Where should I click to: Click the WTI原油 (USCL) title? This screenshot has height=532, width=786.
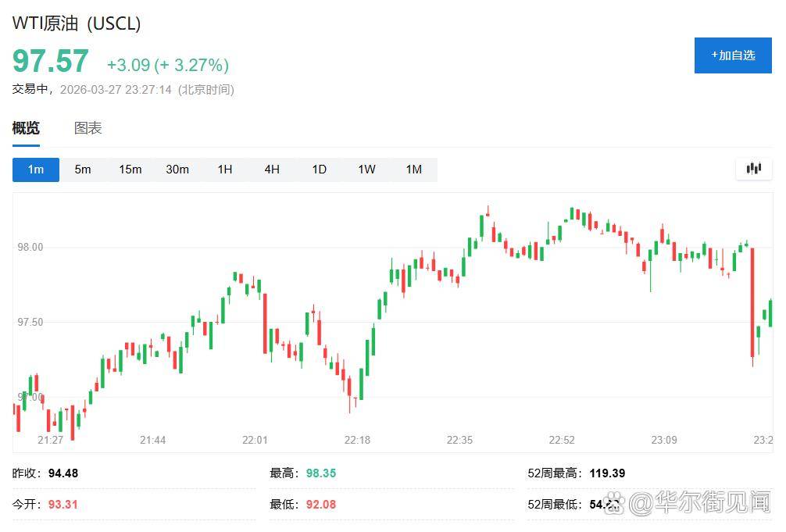77,23
